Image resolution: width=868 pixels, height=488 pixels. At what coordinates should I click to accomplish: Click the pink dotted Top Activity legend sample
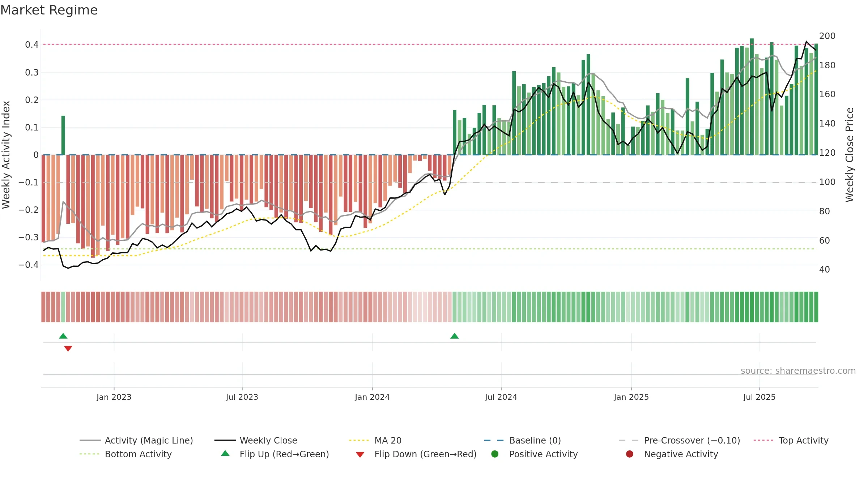tap(763, 440)
